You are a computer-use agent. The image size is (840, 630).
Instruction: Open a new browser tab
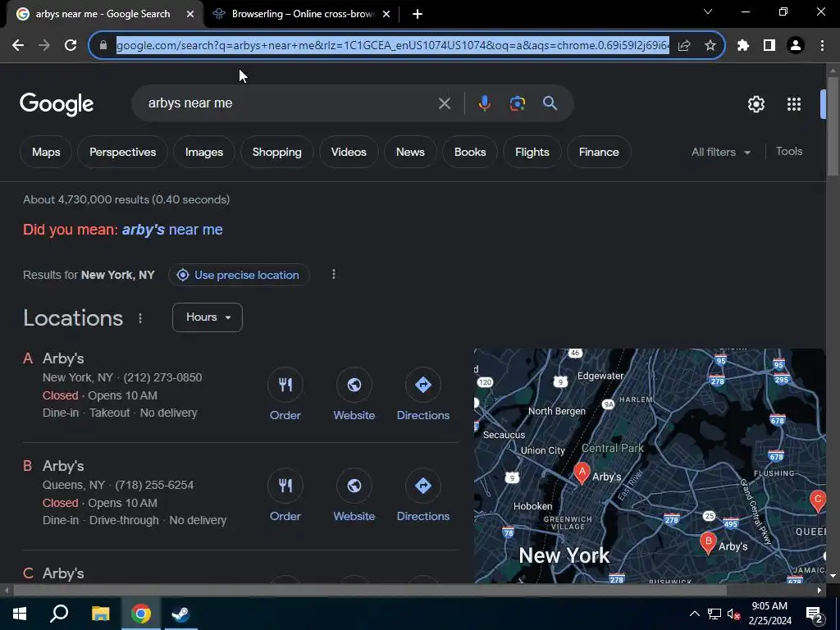click(x=418, y=14)
